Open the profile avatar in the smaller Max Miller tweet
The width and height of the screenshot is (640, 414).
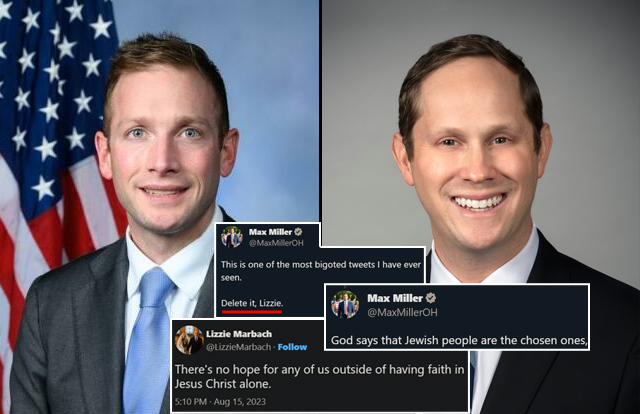point(232,237)
